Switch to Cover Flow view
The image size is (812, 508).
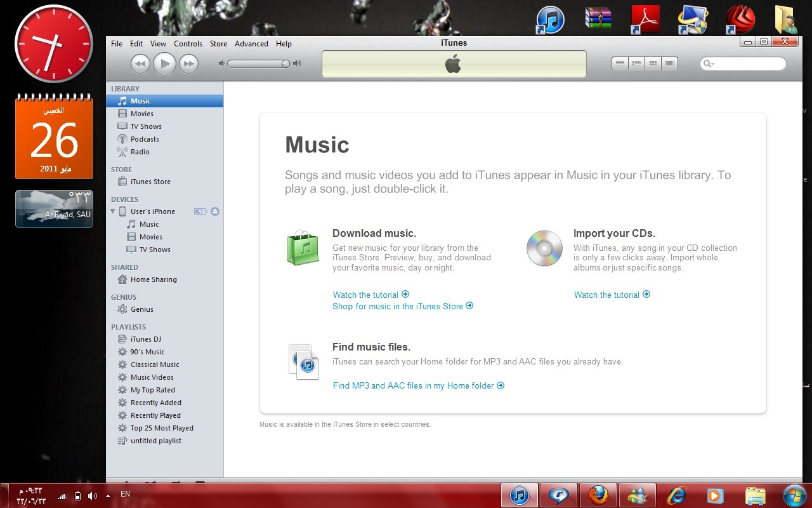point(669,63)
